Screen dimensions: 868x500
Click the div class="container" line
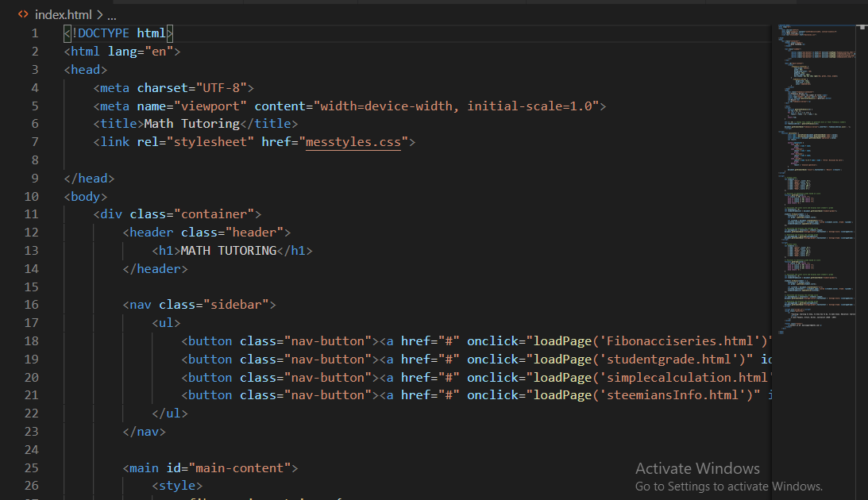[x=177, y=214]
